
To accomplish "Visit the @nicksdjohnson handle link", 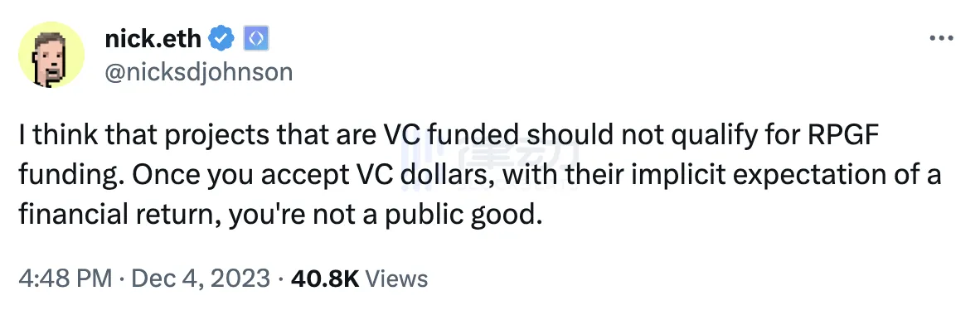I will (x=199, y=72).
